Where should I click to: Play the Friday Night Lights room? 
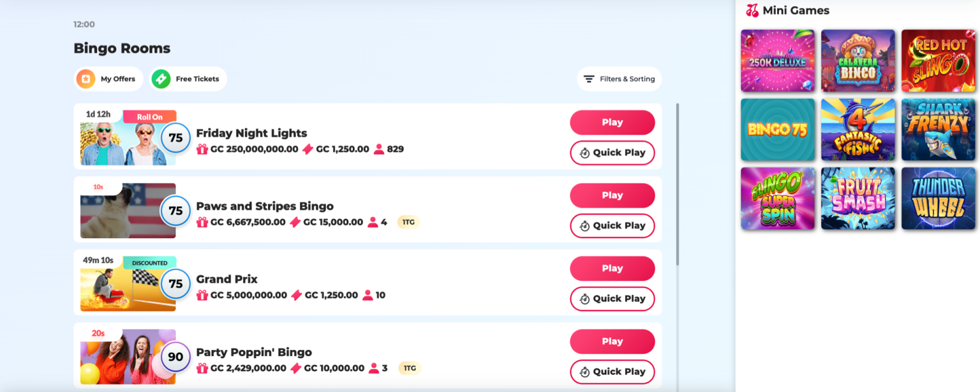(x=612, y=122)
